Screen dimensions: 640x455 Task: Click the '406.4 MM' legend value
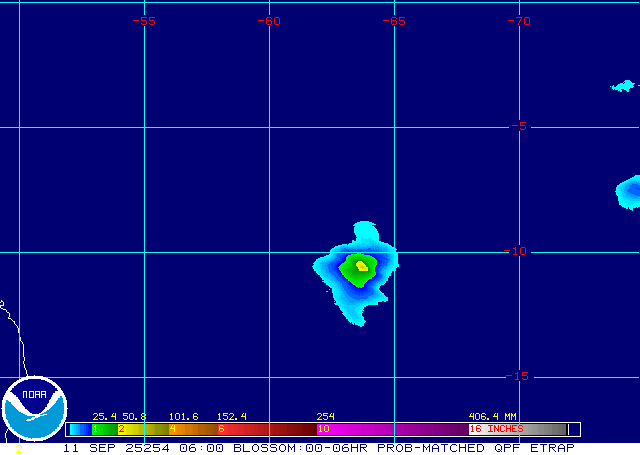492,416
